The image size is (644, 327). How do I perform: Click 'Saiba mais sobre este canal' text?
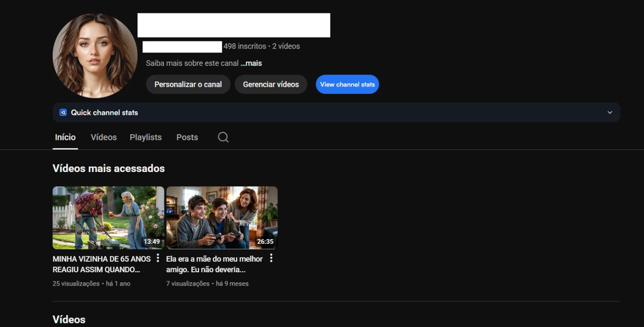[x=192, y=63]
